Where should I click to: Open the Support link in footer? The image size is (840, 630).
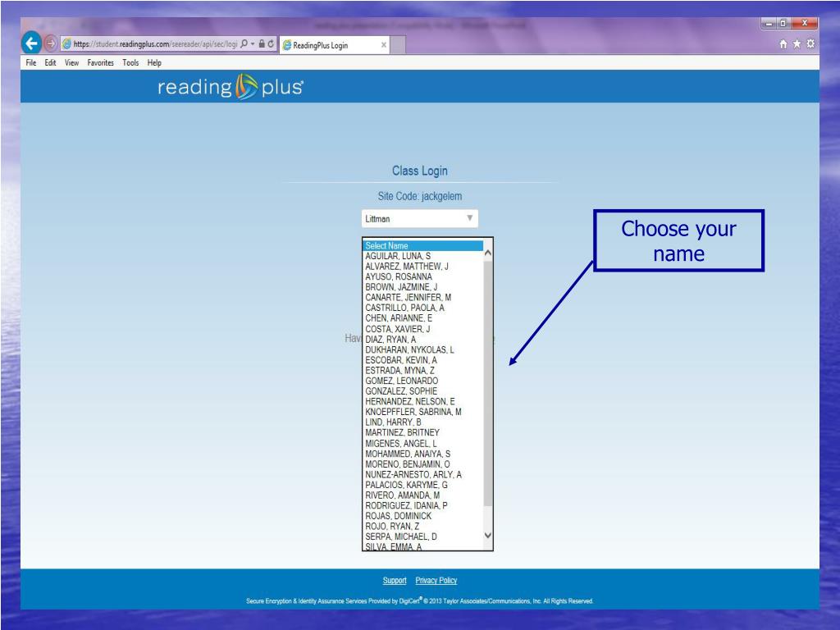(x=395, y=581)
